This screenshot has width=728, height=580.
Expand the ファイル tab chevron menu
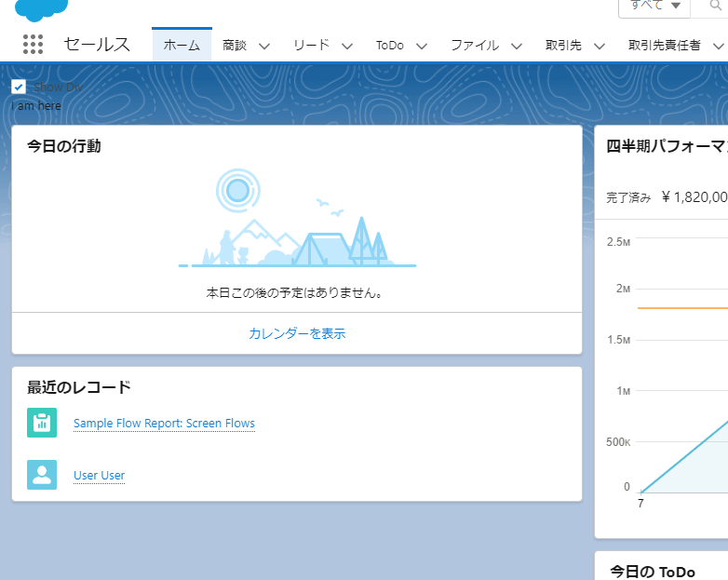point(517,46)
